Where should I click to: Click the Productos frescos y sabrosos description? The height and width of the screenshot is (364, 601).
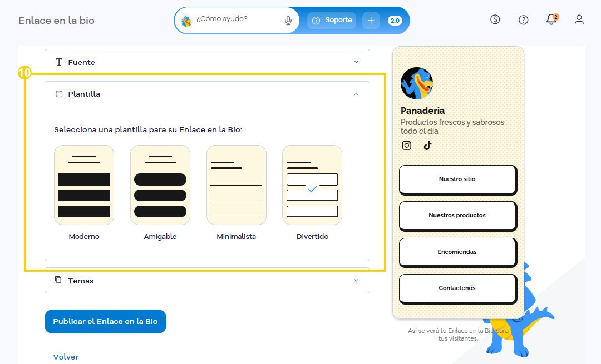pyautogui.click(x=452, y=127)
